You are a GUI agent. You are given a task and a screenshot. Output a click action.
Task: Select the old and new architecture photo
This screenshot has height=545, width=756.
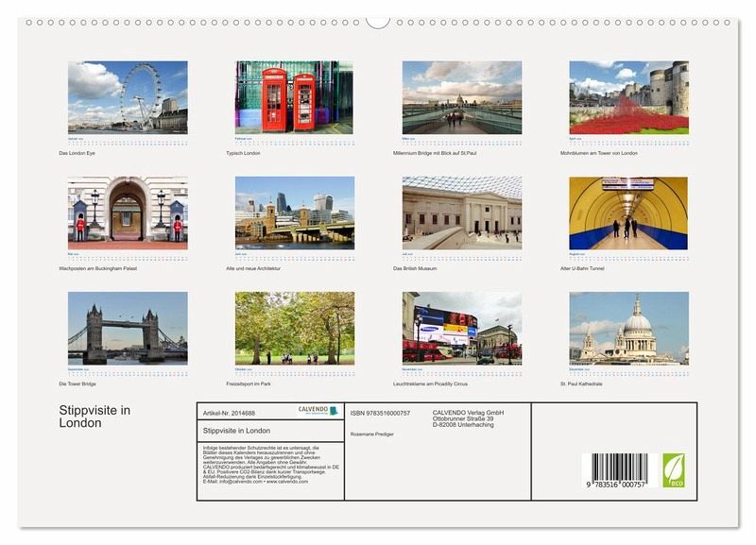[295, 213]
